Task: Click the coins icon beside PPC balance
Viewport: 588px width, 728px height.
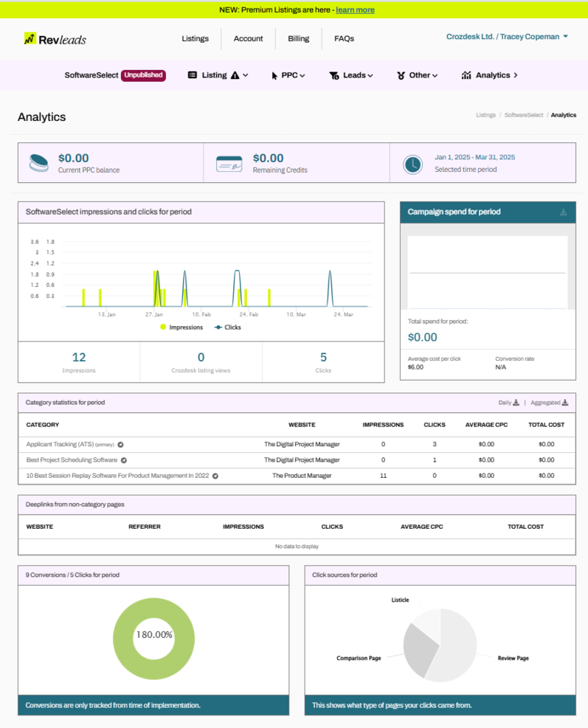Action: [x=38, y=164]
